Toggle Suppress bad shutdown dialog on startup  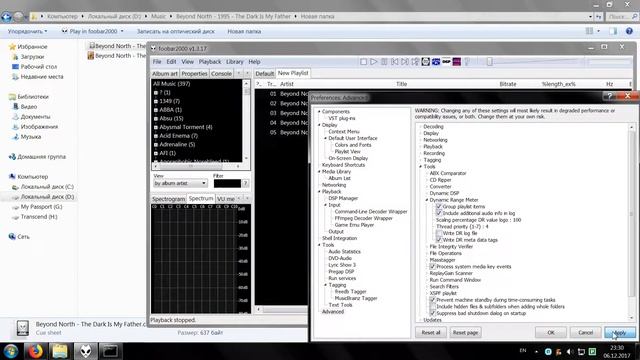pyautogui.click(x=432, y=313)
